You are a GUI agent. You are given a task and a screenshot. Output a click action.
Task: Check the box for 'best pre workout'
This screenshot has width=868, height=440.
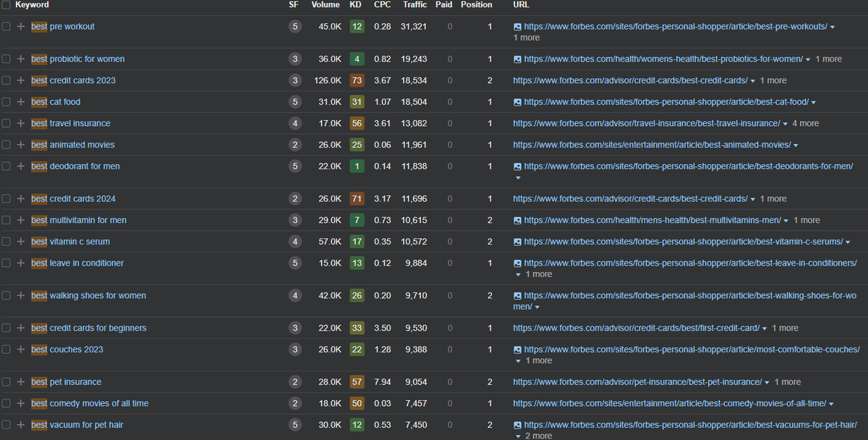click(6, 27)
